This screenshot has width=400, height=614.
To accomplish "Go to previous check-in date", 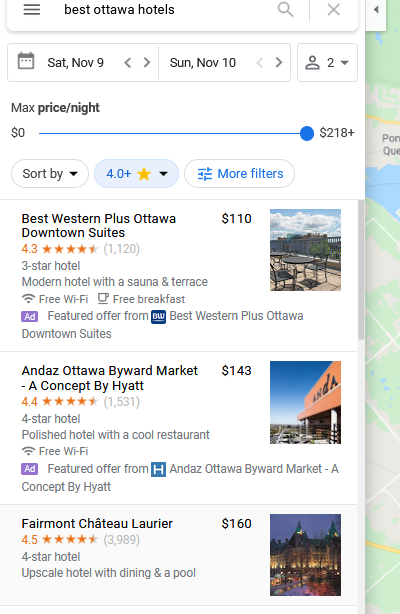I will click(x=127, y=63).
